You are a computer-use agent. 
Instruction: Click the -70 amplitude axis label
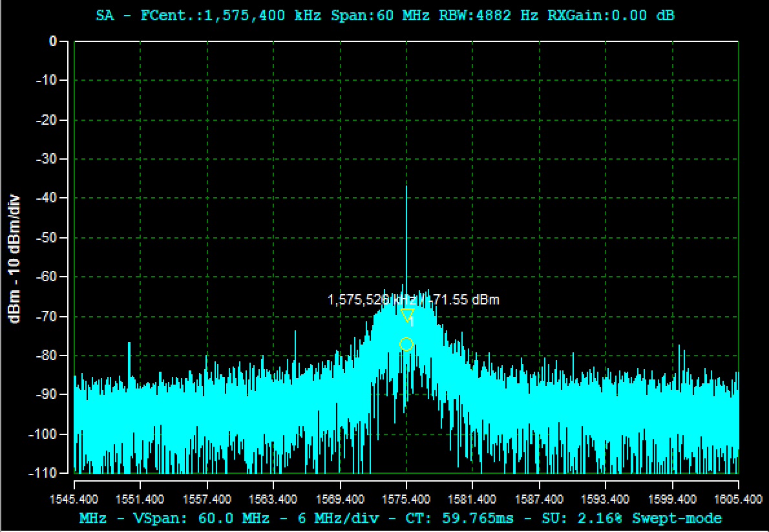[x=47, y=316]
